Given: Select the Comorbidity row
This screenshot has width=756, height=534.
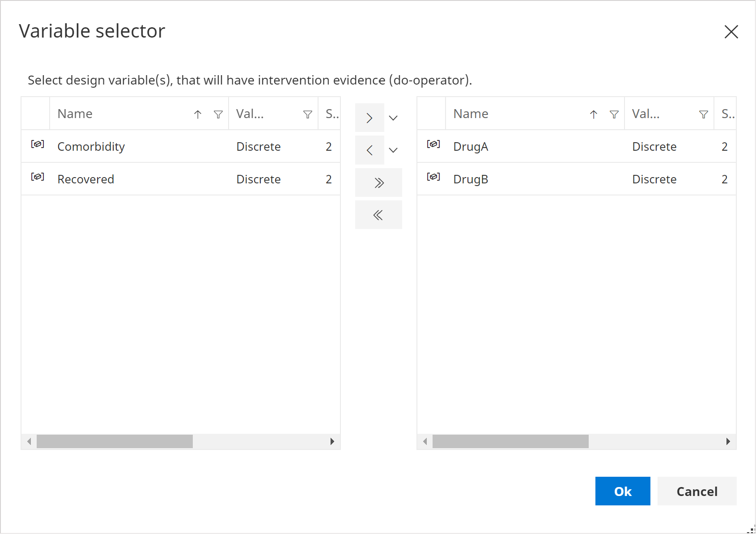Looking at the screenshot, I should coord(134,146).
